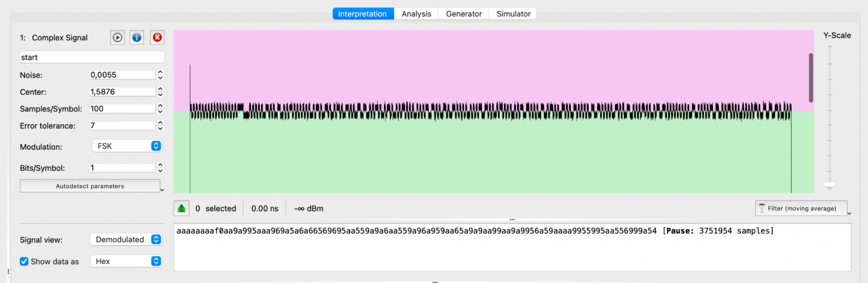Adjust the Error tolerance stepper arrows
The height and width of the screenshot is (283, 868).
click(160, 126)
